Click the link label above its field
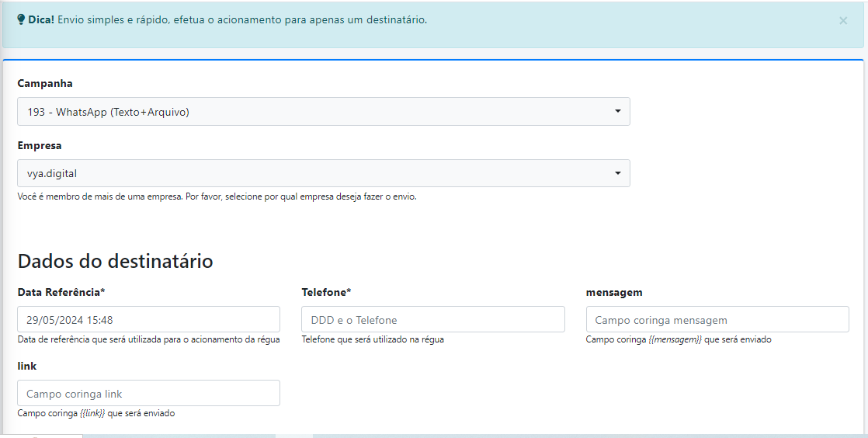The image size is (868, 438). click(26, 366)
